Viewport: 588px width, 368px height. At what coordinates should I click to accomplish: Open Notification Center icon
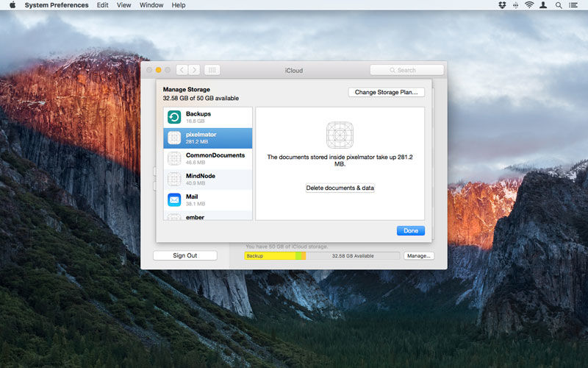[573, 5]
